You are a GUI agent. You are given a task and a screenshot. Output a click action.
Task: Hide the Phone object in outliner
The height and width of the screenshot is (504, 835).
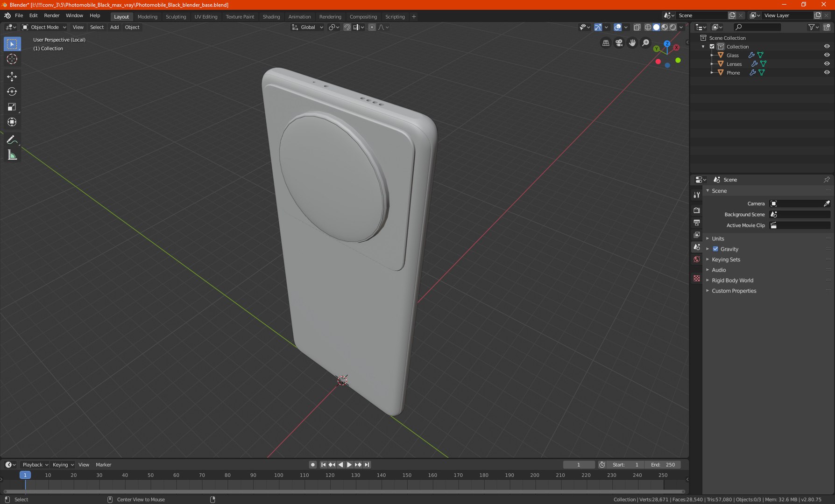pos(827,72)
